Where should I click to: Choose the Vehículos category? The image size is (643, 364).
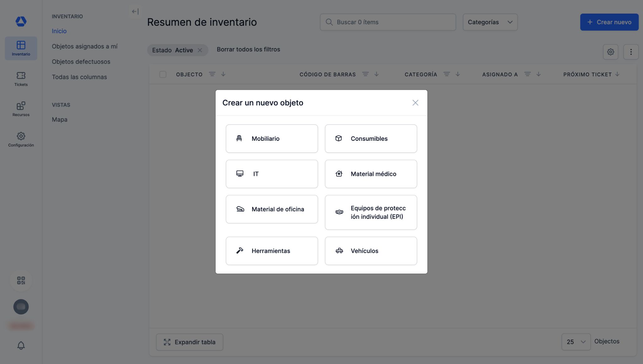(371, 251)
